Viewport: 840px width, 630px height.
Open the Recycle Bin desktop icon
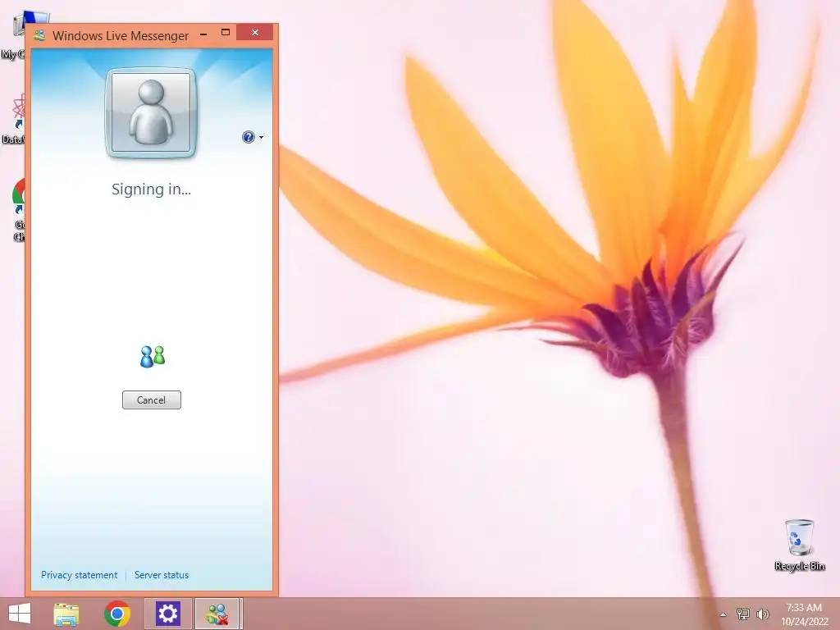799,545
